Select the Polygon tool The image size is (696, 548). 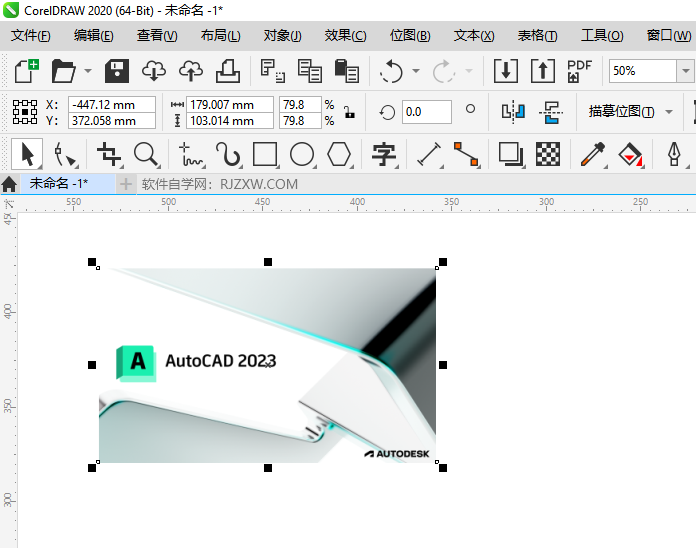pyautogui.click(x=339, y=154)
